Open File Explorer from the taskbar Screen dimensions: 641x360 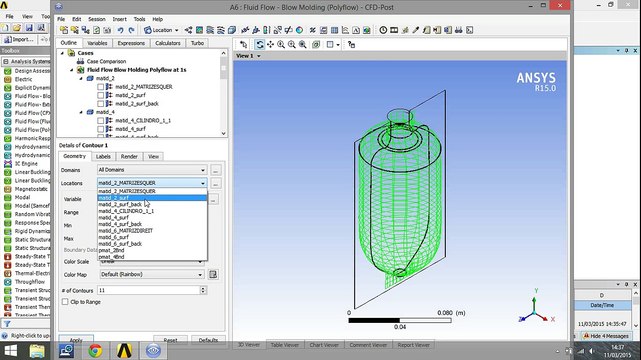pos(37,351)
